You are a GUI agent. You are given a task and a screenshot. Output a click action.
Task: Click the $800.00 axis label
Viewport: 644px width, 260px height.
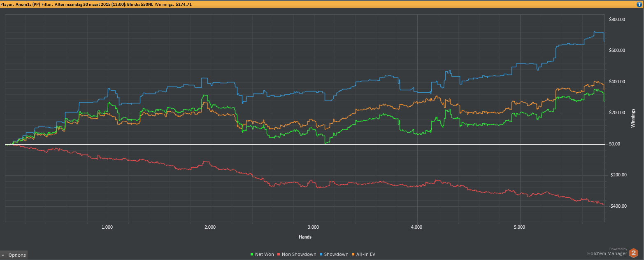pos(616,19)
